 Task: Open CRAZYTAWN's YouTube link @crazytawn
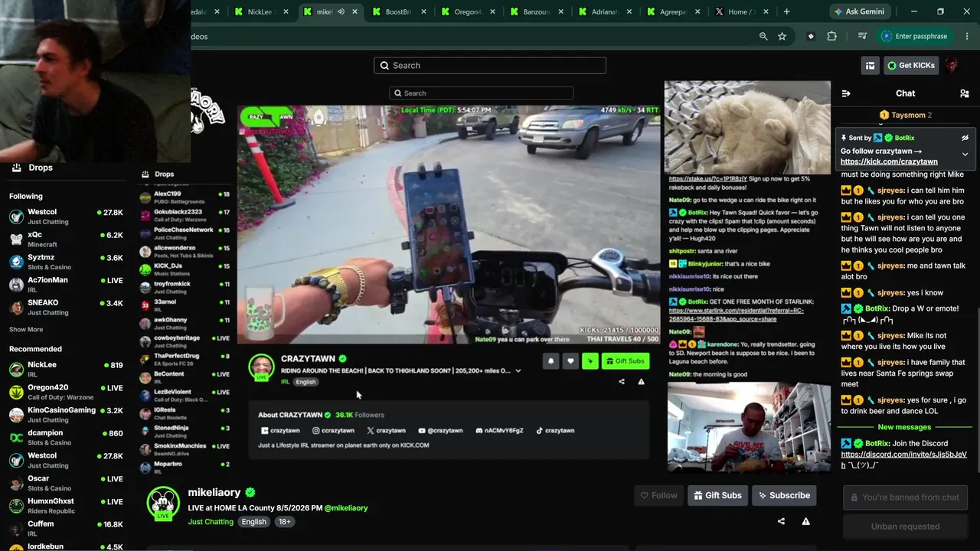point(440,431)
